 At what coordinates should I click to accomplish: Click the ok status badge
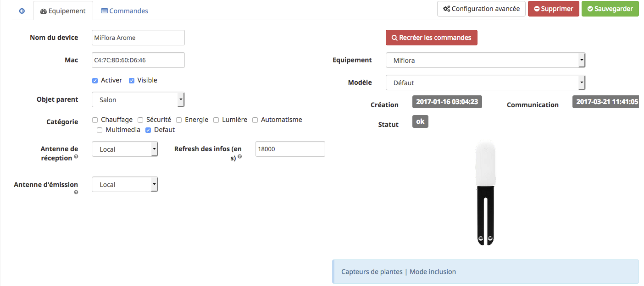420,121
